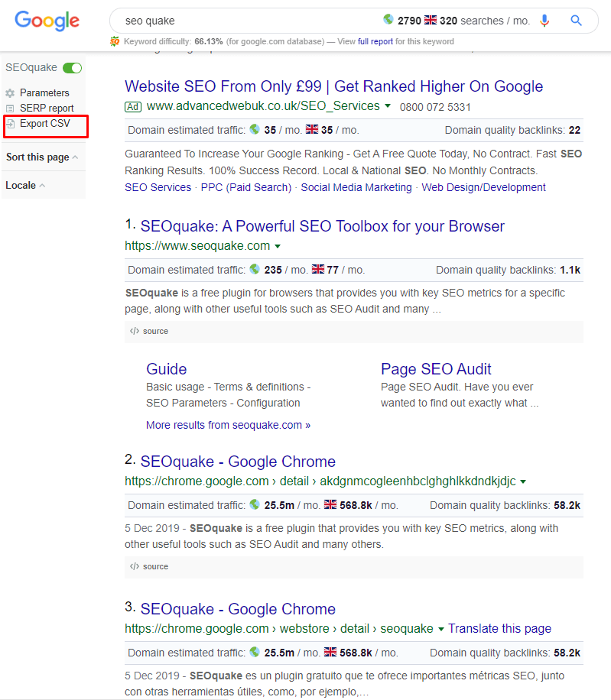This screenshot has height=700, width=611.
Task: Open result 3 SEOquake - Google Chrome
Action: [x=238, y=609]
